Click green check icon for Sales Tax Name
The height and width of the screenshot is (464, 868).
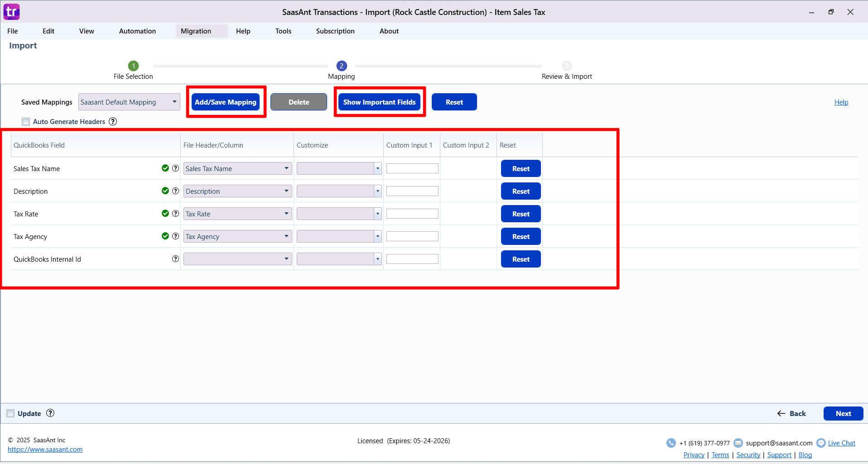(x=165, y=168)
